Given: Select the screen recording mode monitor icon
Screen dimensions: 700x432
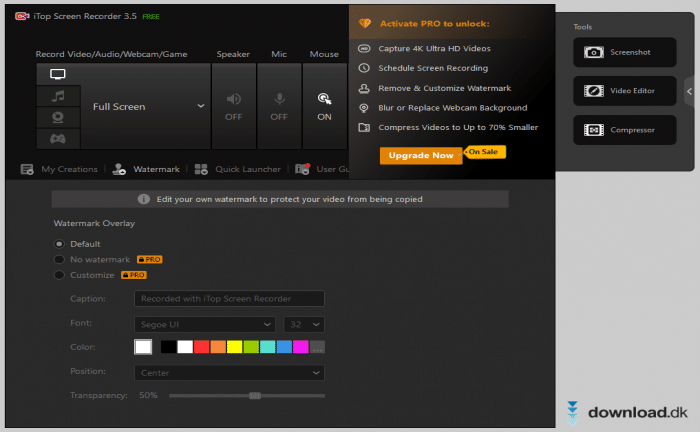Looking at the screenshot, I should (x=58, y=74).
